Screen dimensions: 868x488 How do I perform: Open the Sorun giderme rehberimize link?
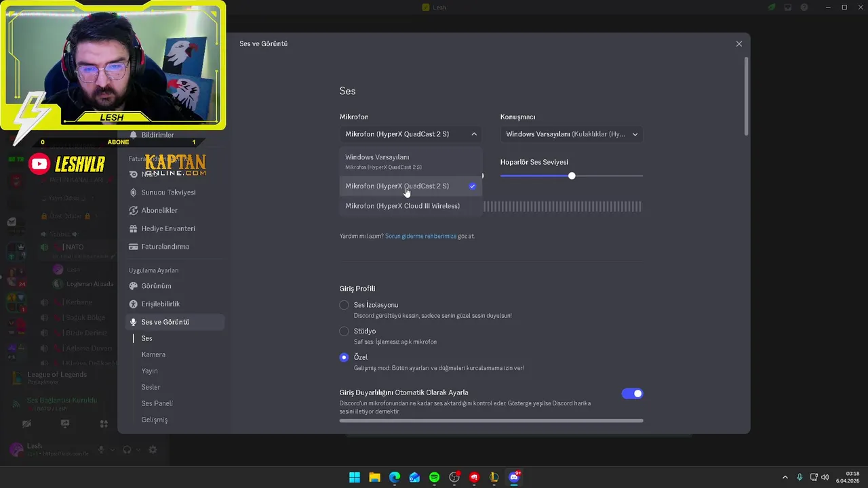420,237
